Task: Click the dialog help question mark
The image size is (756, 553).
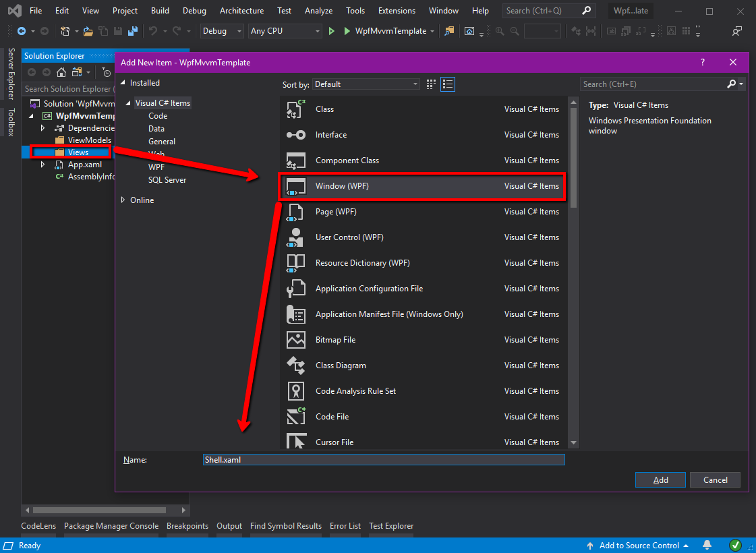Action: [703, 62]
